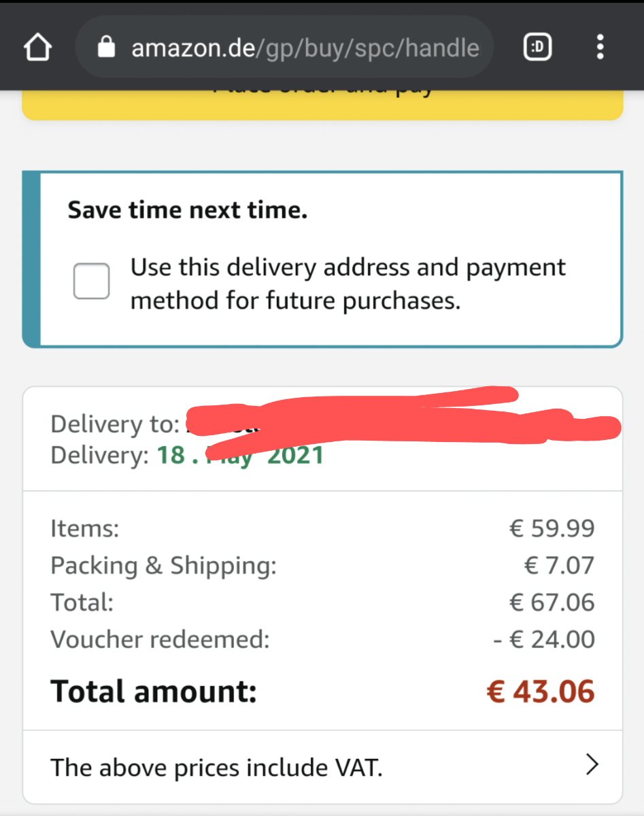This screenshot has width=644, height=816.
Task: Tap the browser home icon
Action: [x=37, y=48]
